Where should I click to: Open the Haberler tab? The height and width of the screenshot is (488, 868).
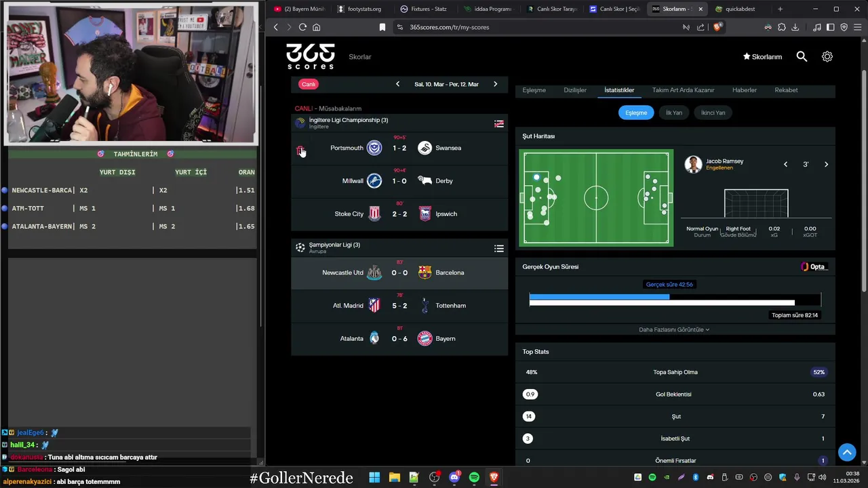click(x=745, y=90)
